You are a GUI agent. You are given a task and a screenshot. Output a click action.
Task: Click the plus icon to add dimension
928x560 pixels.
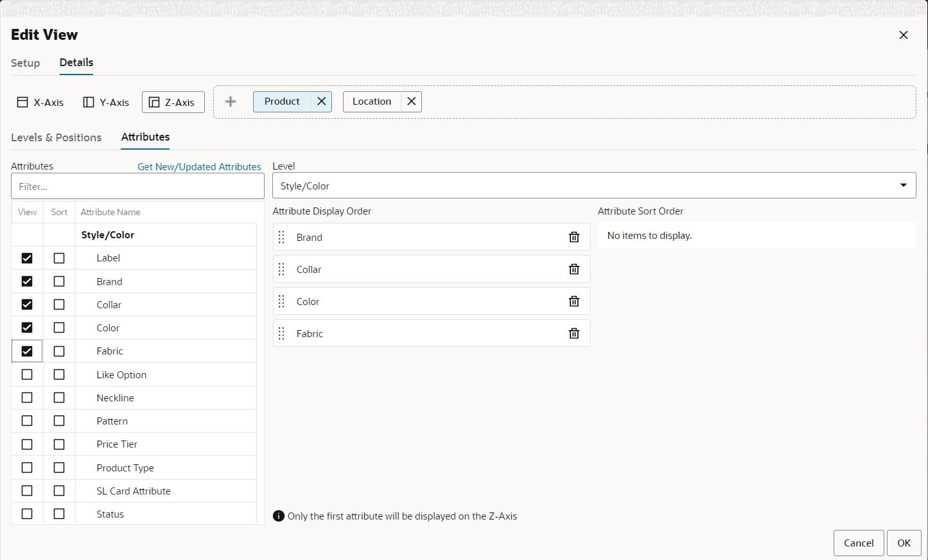(x=231, y=101)
